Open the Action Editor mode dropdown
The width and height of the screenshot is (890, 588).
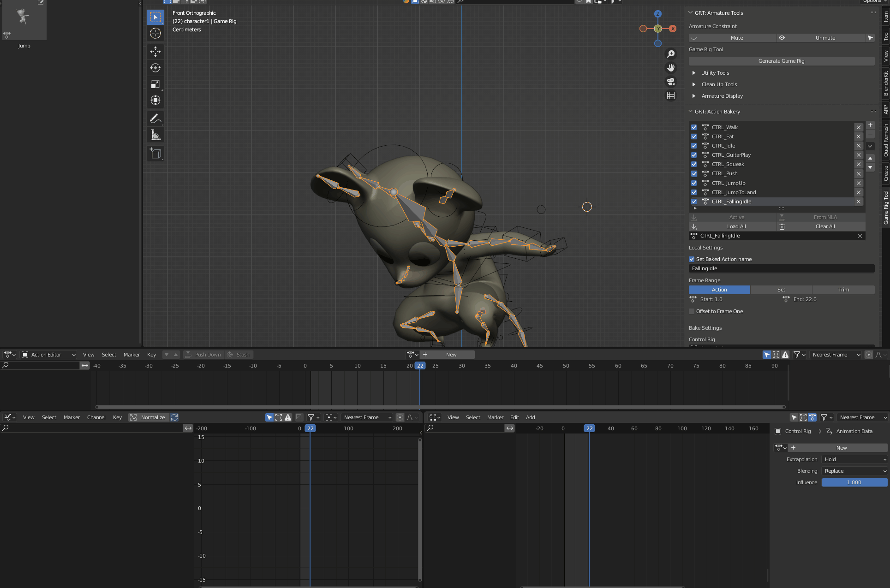click(48, 355)
